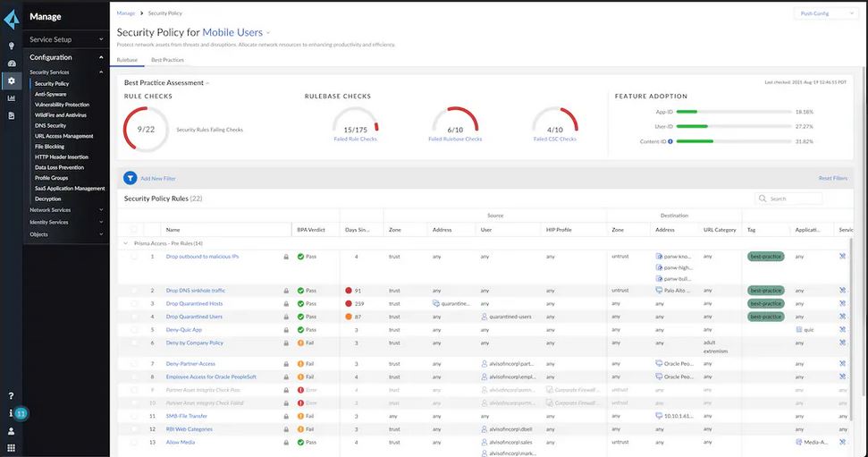The image size is (868, 457).
Task: Open the Failed Rule Checks link
Action: (x=355, y=140)
